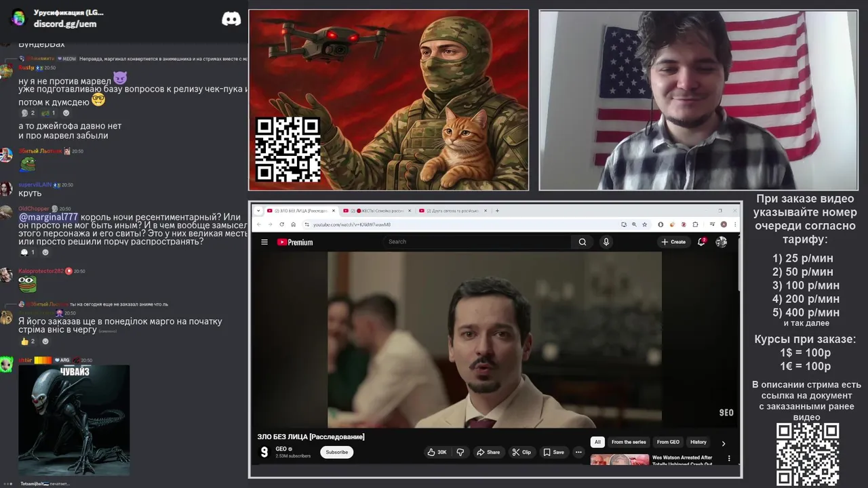Click in the YouTube Search field

(x=478, y=242)
